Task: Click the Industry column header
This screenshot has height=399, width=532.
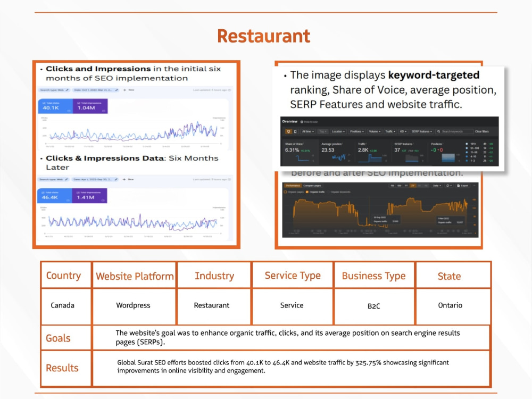Action: coord(214,276)
